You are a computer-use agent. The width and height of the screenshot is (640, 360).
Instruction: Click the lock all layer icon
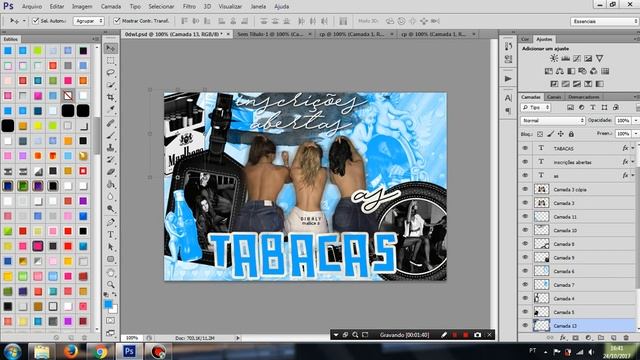pyautogui.click(x=571, y=134)
